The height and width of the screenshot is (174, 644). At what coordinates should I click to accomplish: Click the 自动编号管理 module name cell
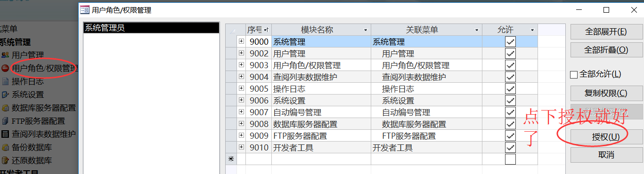coord(321,112)
